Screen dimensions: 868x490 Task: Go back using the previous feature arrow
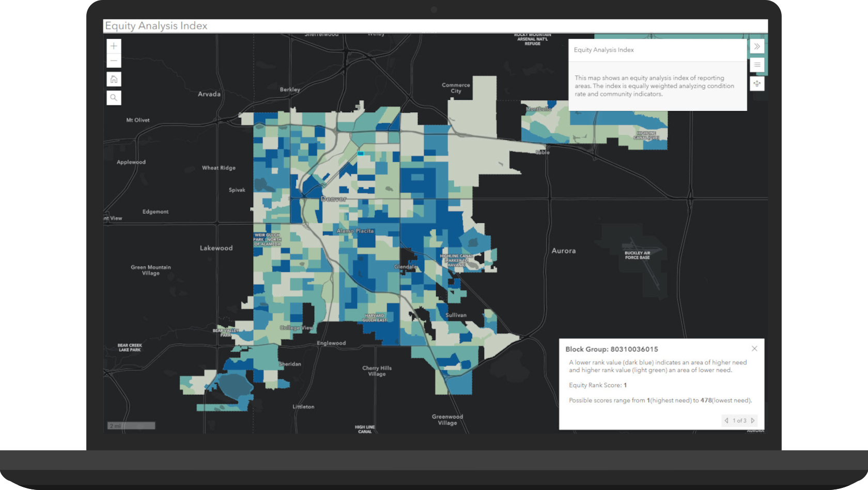coord(726,421)
